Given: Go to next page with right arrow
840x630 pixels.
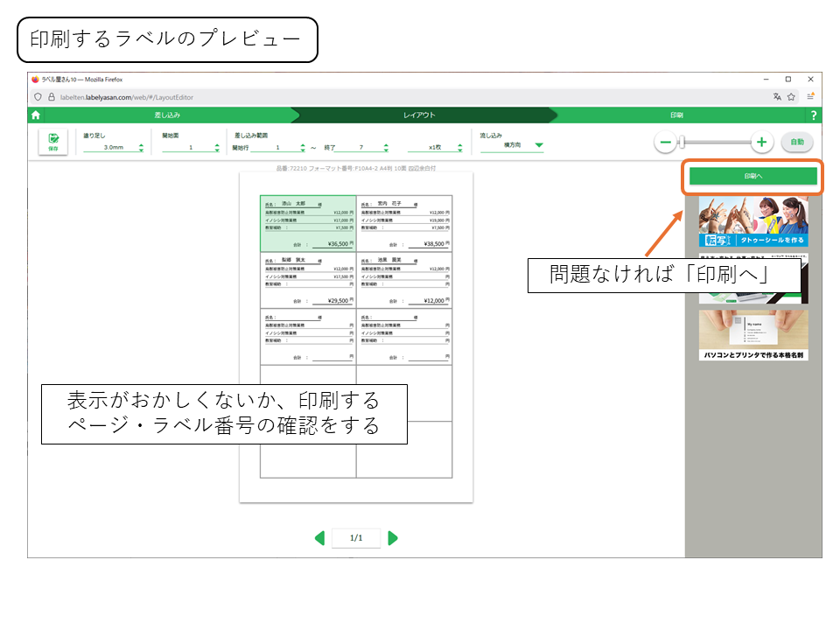Looking at the screenshot, I should point(393,537).
